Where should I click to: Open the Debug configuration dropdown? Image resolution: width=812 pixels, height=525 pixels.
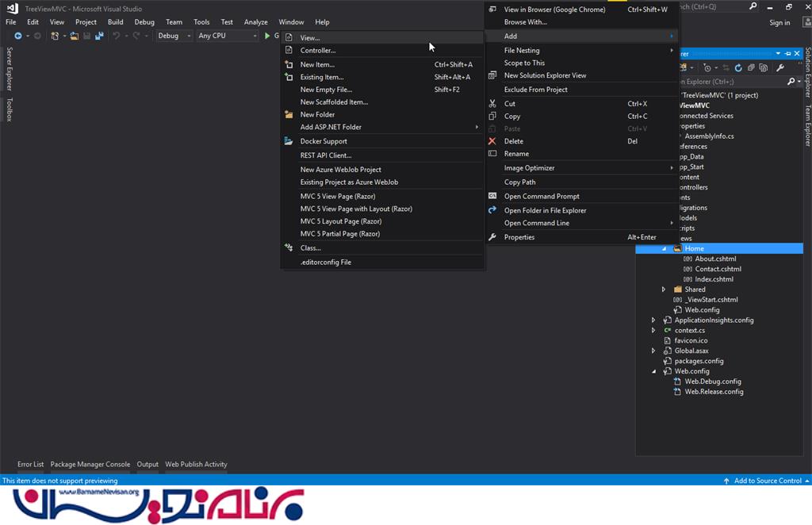(x=174, y=36)
